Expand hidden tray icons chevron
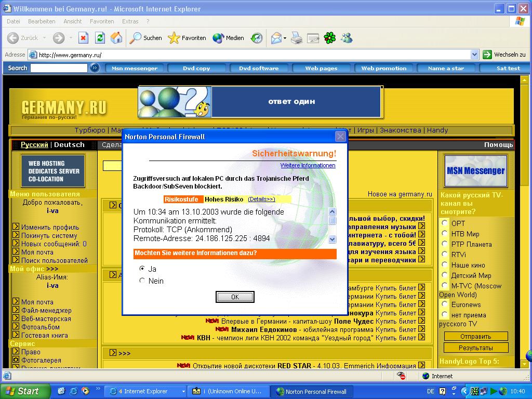 (464, 391)
